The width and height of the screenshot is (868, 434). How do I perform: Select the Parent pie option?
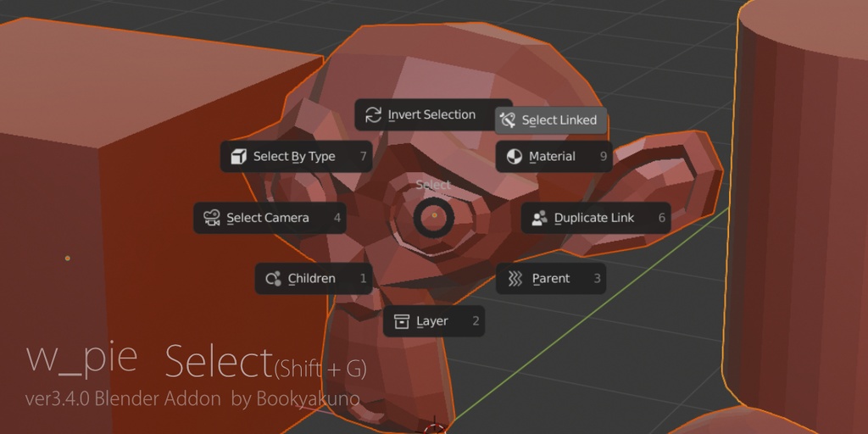point(551,278)
